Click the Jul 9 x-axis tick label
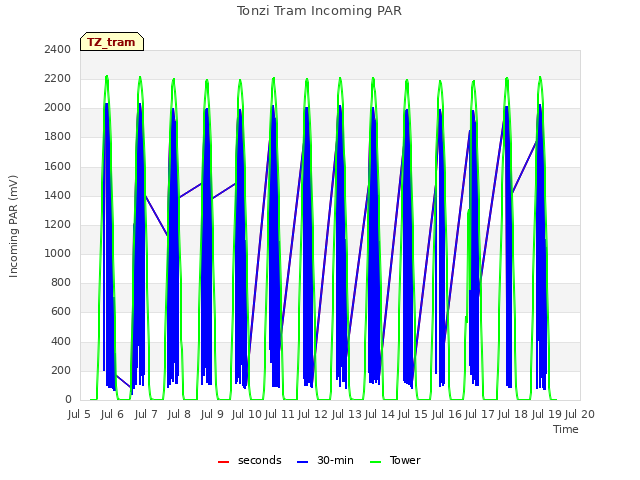The image size is (640, 480). 212,414
